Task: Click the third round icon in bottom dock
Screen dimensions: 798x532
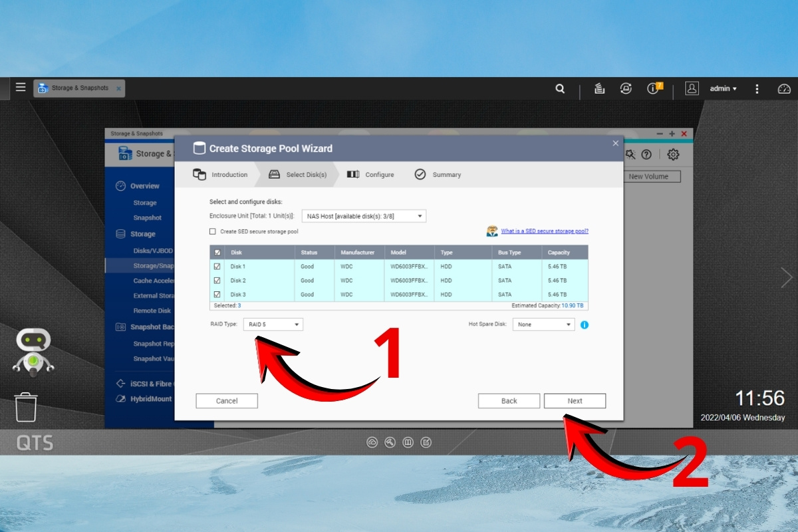Action: tap(408, 442)
